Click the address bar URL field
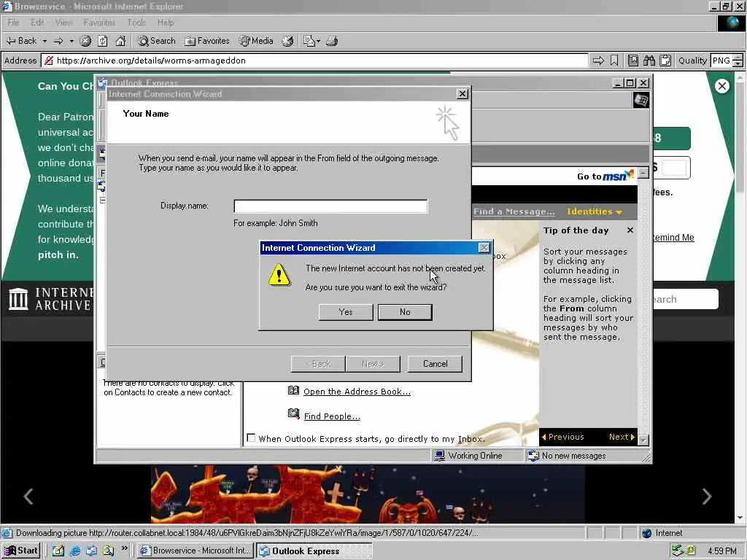This screenshot has height=560, width=747. pos(315,61)
